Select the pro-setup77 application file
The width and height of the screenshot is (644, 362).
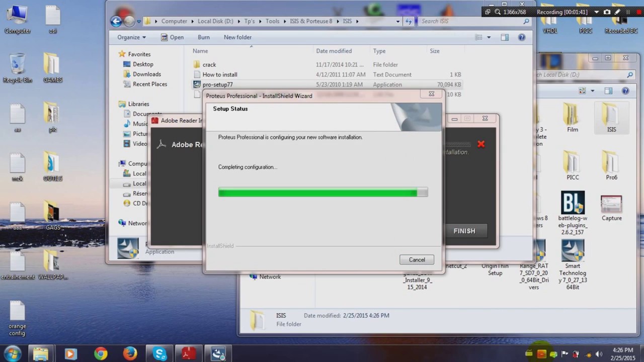pyautogui.click(x=217, y=84)
